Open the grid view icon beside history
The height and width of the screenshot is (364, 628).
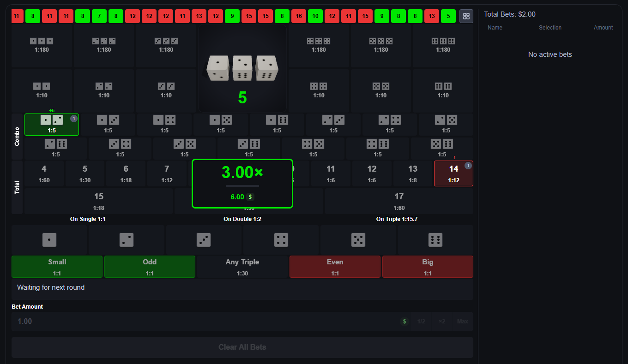coord(466,16)
